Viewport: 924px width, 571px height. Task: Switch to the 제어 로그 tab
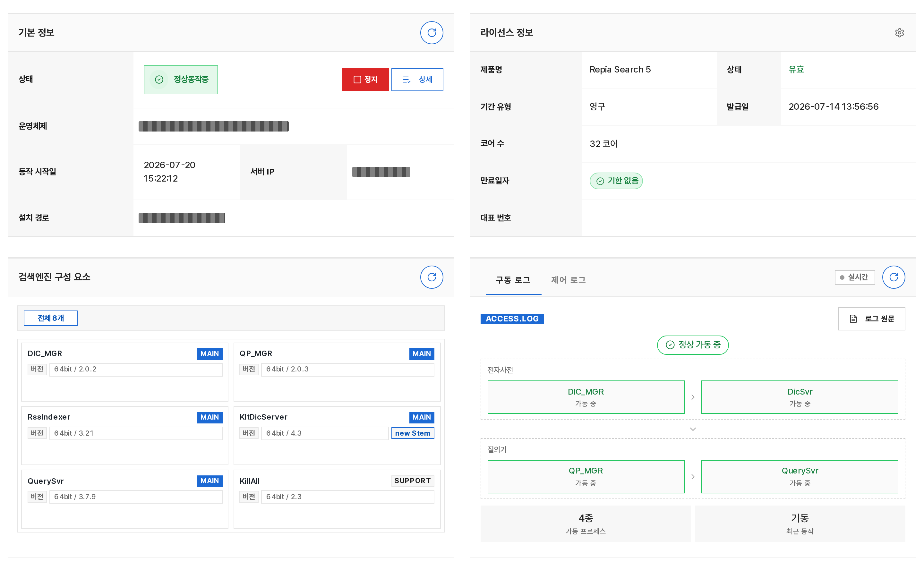click(568, 280)
